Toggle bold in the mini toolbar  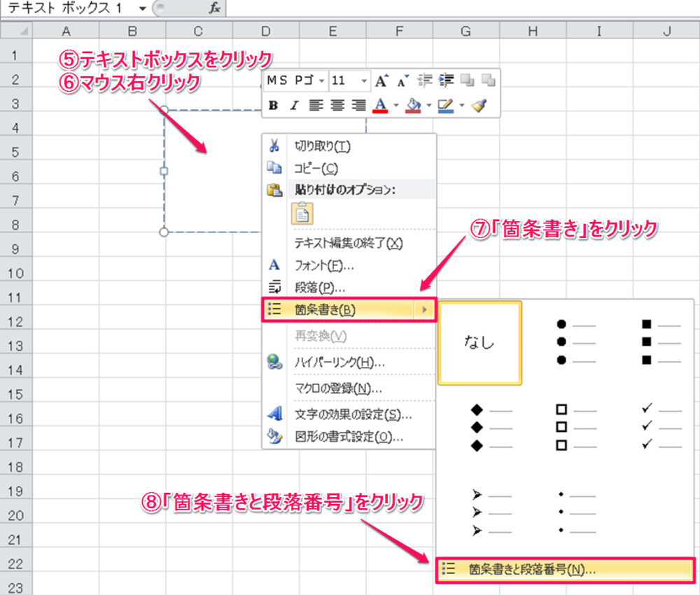pyautogui.click(x=274, y=106)
